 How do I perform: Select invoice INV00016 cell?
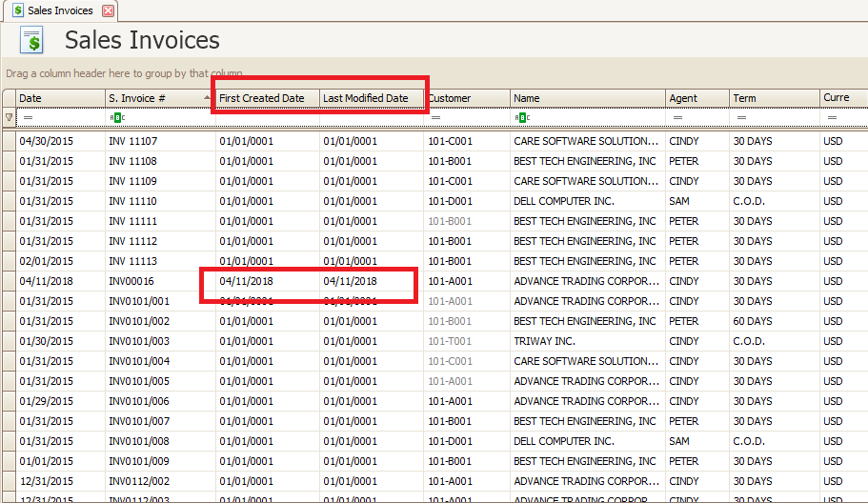[160, 281]
